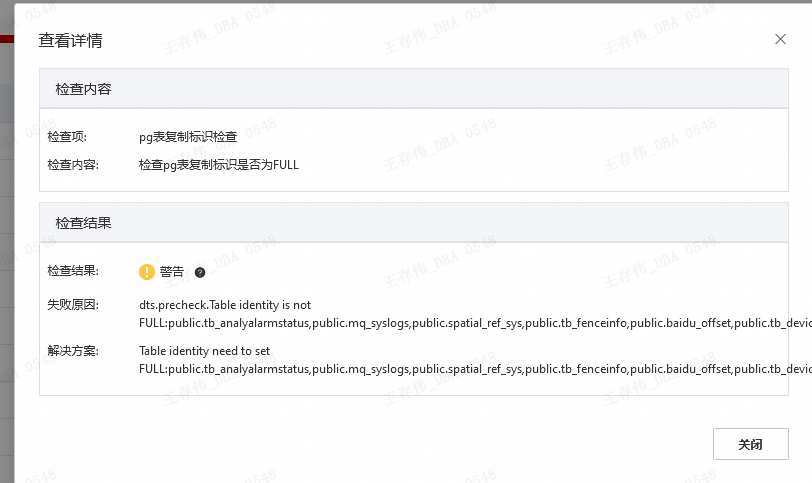Click the 检查结果 section header
Image resolution: width=812 pixels, height=483 pixels.
[x=84, y=223]
